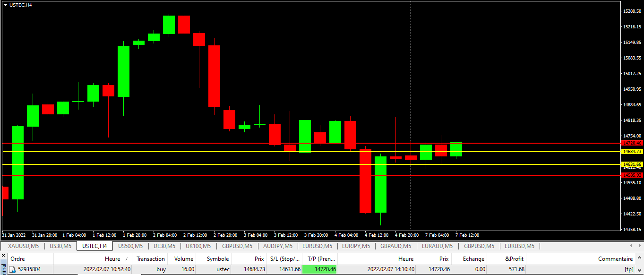Select the USTEC,H4 chart tab
The height and width of the screenshot is (275, 644).
click(x=94, y=246)
